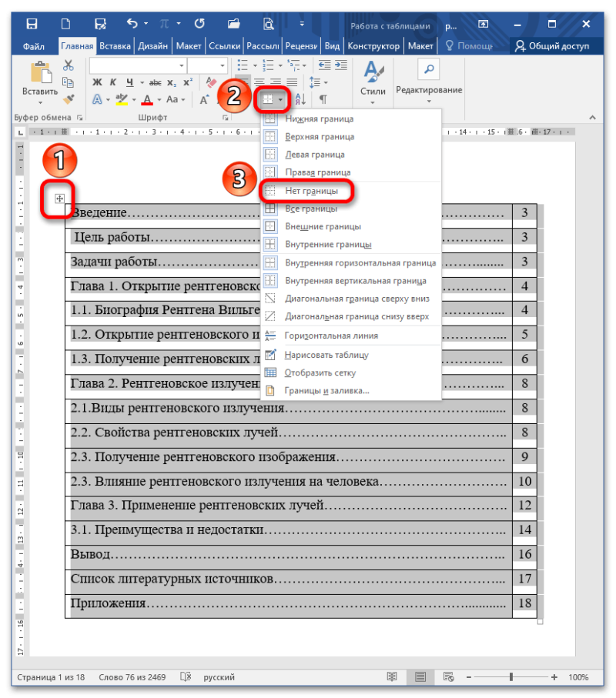Open the bullet list dropdown arrow
Viewport: 616px width, 698px height.
click(255, 65)
